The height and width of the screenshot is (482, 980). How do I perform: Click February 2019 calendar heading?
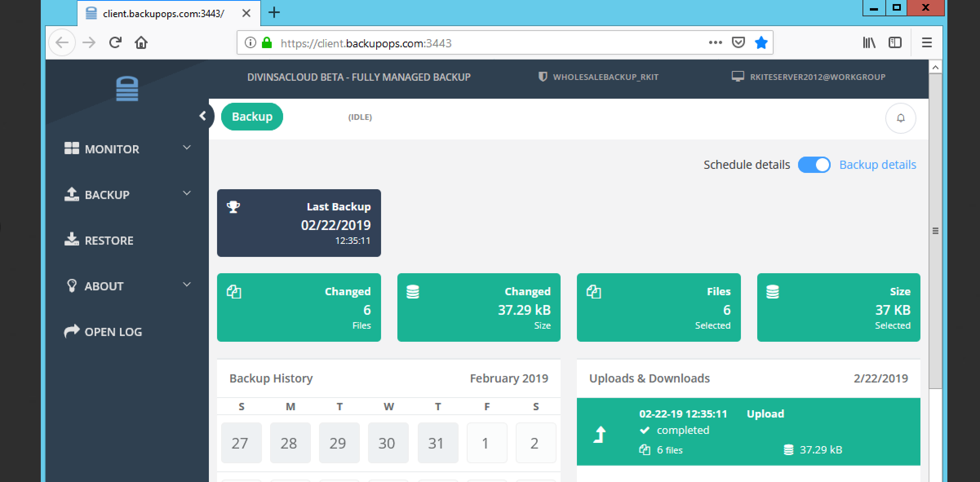pyautogui.click(x=509, y=378)
